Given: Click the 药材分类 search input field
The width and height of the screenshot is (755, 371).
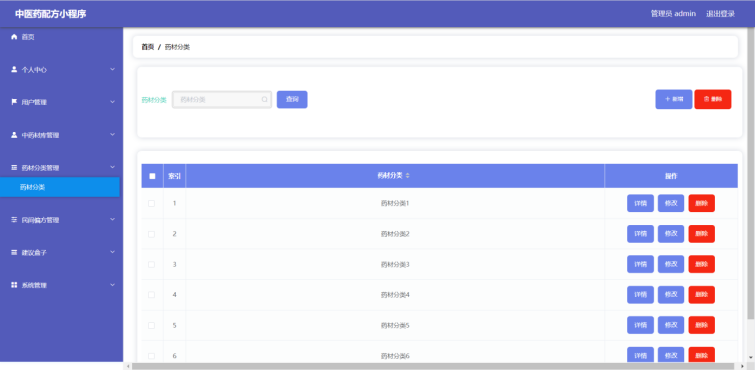Looking at the screenshot, I should click(222, 100).
